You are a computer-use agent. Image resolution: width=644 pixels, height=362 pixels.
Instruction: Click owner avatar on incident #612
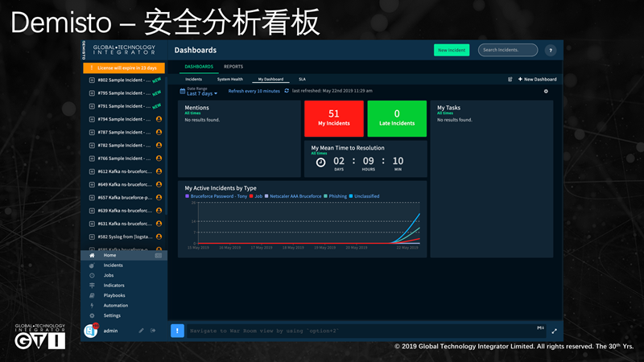(x=159, y=171)
